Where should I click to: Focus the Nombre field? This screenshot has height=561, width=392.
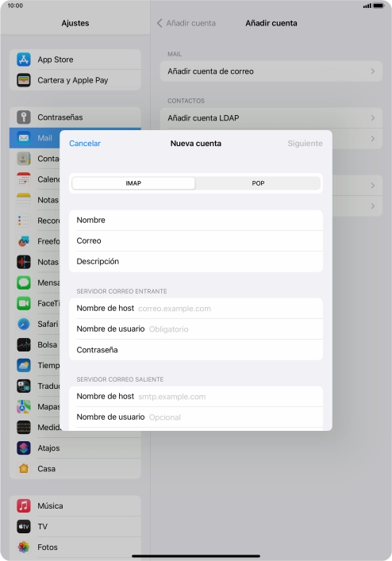196,220
